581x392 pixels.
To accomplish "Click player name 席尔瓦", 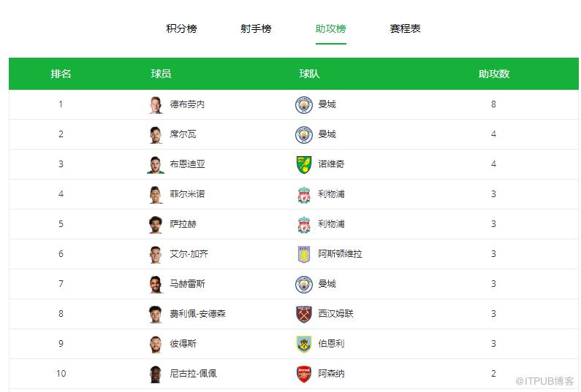I will pos(183,134).
